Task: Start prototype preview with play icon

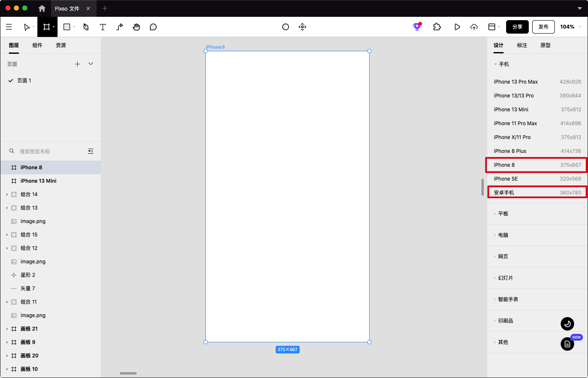Action: pyautogui.click(x=457, y=27)
